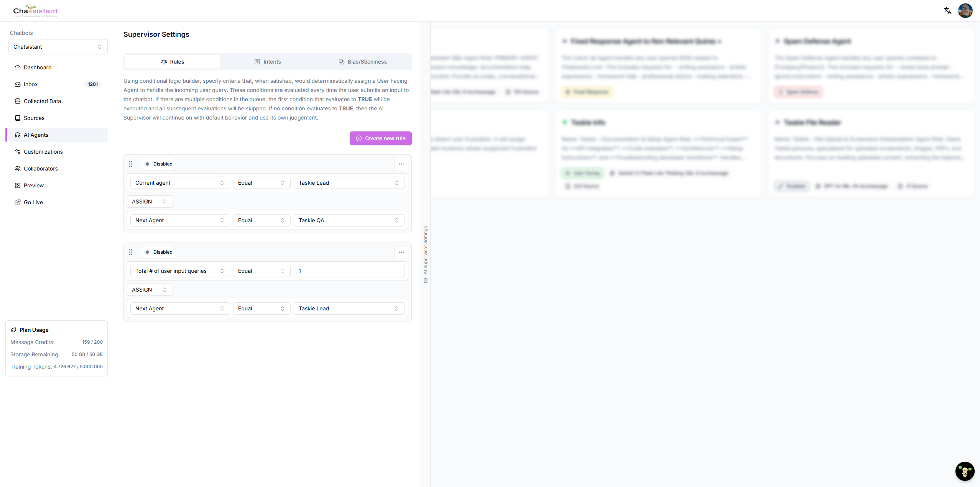Click the Go Live icon
980x487 pixels.
click(18, 202)
